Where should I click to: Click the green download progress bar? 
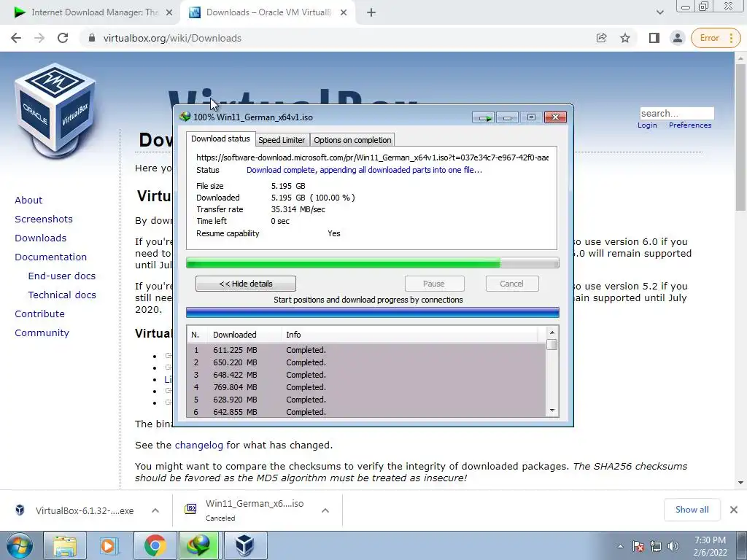373,262
